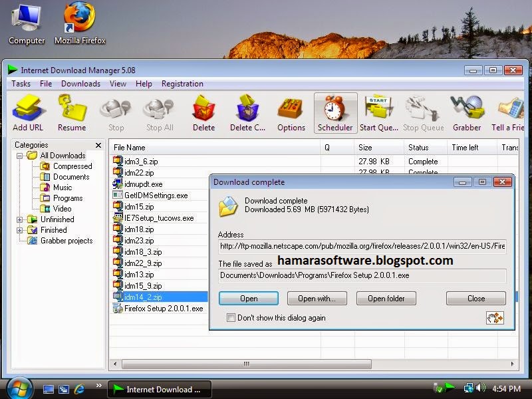
Task: Expand the Finished tree node
Action: (20, 230)
